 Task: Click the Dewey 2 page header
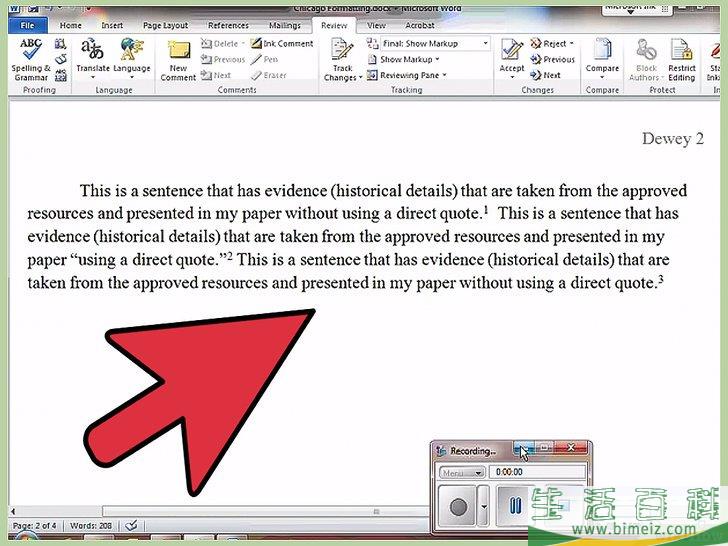(x=673, y=138)
